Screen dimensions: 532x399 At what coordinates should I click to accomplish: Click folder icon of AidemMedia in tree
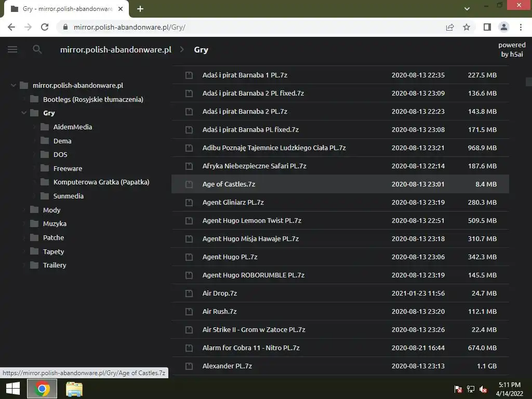point(45,127)
